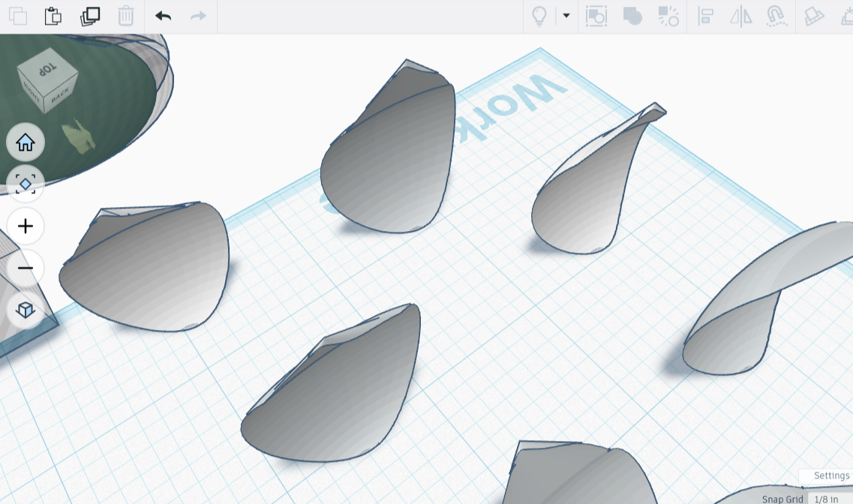Undo the last action
The width and height of the screenshot is (853, 504).
click(x=163, y=16)
